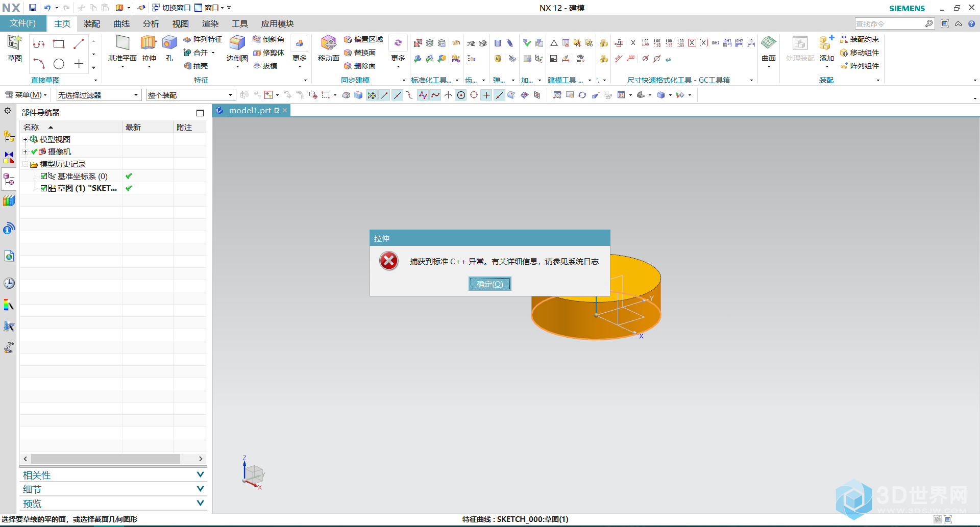This screenshot has height=527, width=980.
Task: Select the 修剪体 trim body tool
Action: tap(268, 53)
